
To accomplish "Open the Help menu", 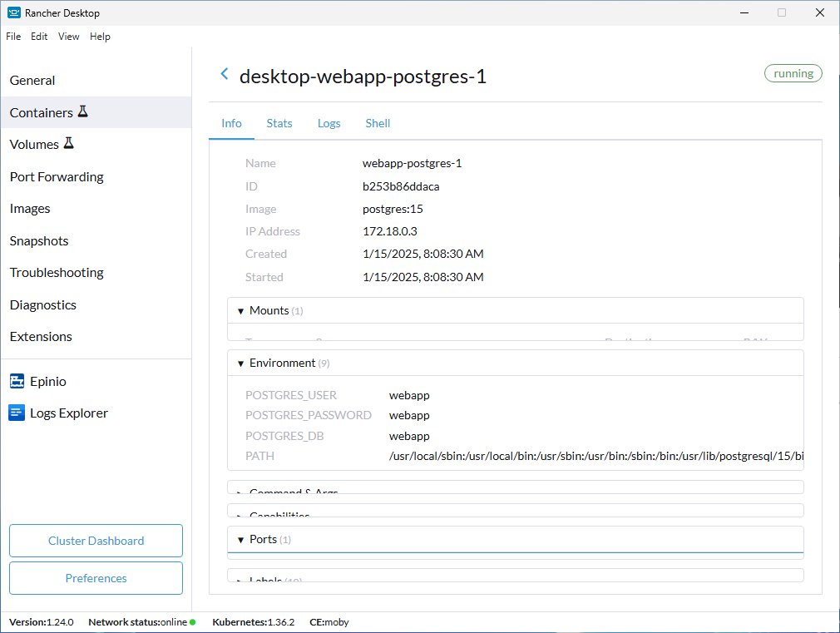I will point(100,37).
